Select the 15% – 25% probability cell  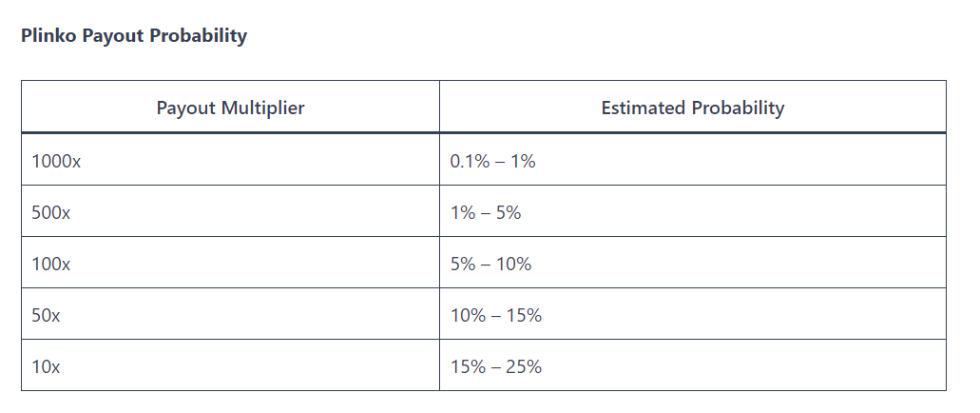point(693,365)
